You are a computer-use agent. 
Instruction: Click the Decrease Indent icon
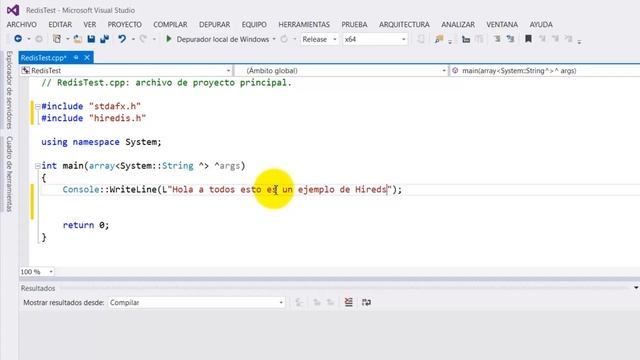click(x=497, y=39)
